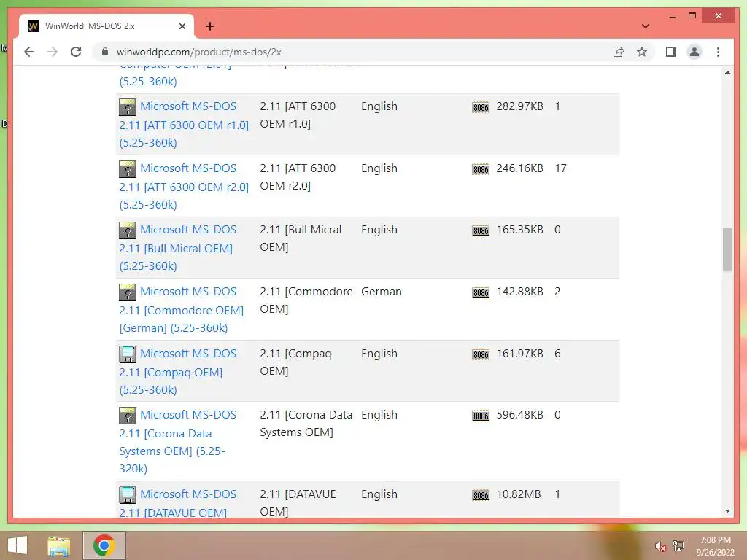The image size is (747, 560).
Task: Click the disk icon beside ATT 6300 OEM r1.0
Action: coord(127,107)
